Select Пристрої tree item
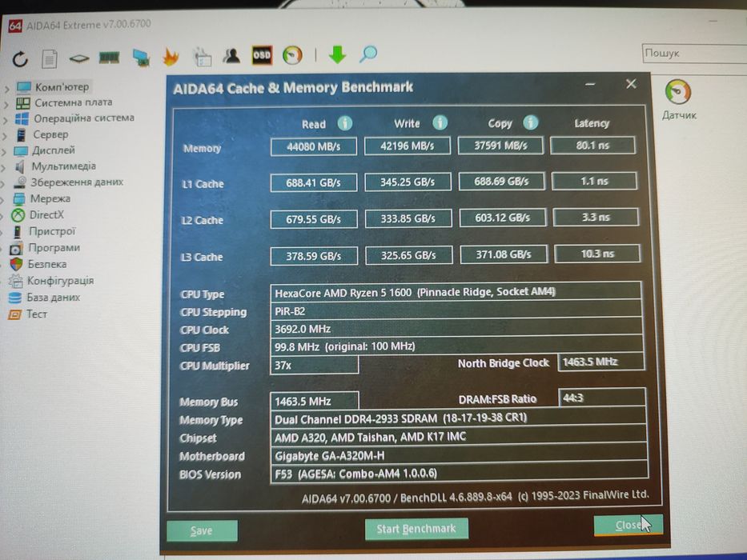 coord(52,231)
